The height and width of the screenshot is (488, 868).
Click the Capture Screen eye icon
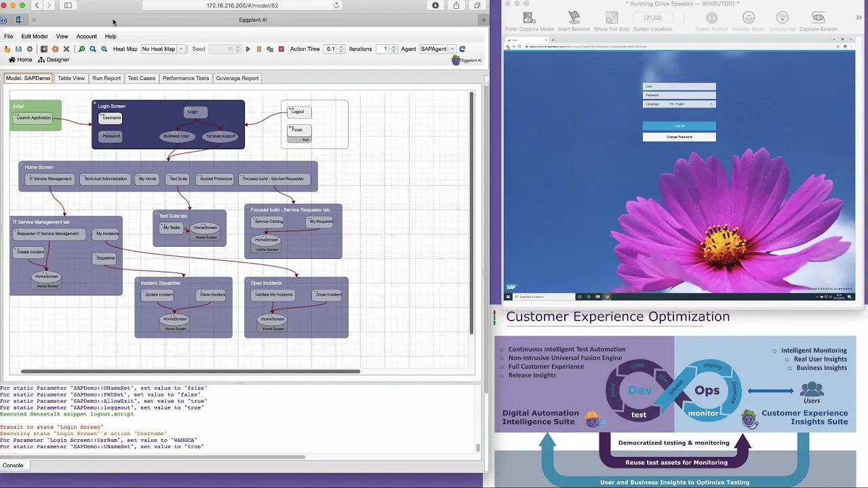(x=818, y=18)
